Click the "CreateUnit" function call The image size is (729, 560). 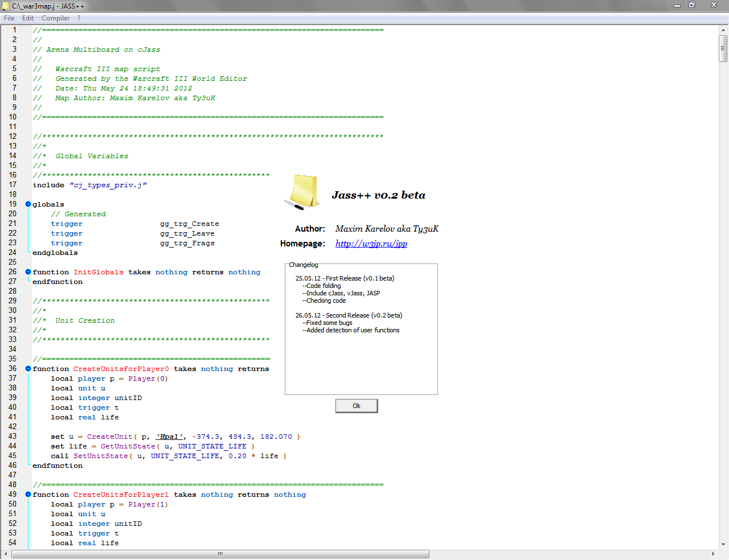coord(110,437)
